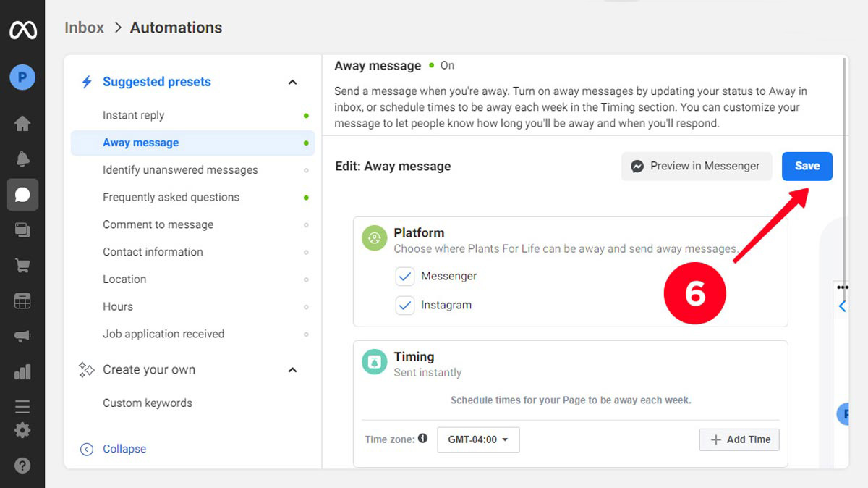Open Insights bar chart icon
This screenshot has height=488, width=868.
22,372
